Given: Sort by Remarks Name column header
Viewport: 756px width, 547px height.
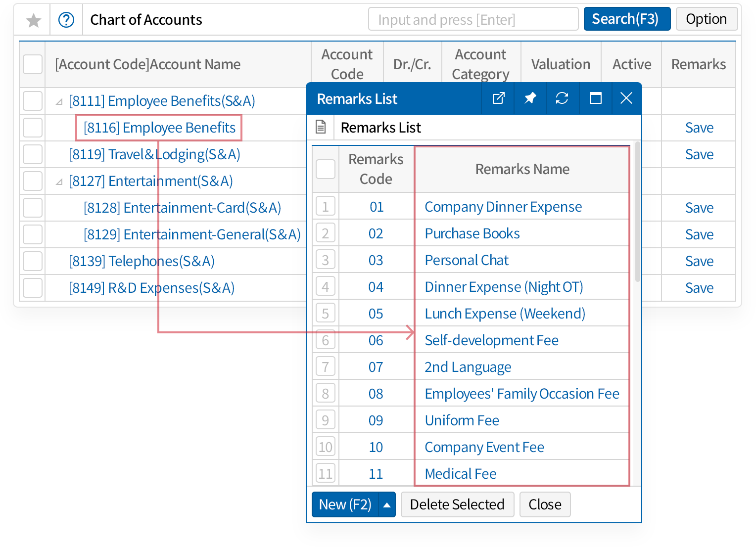Looking at the screenshot, I should [x=522, y=169].
